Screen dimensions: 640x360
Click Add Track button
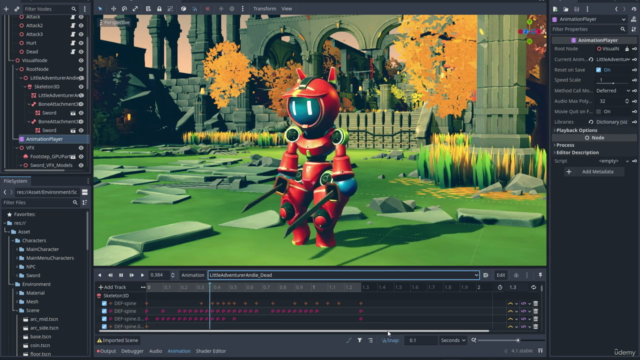[x=112, y=287]
